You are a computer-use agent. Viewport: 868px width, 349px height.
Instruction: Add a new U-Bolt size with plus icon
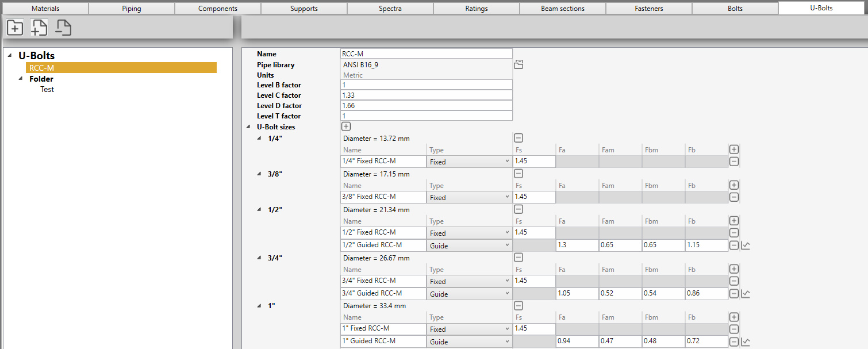click(x=346, y=126)
